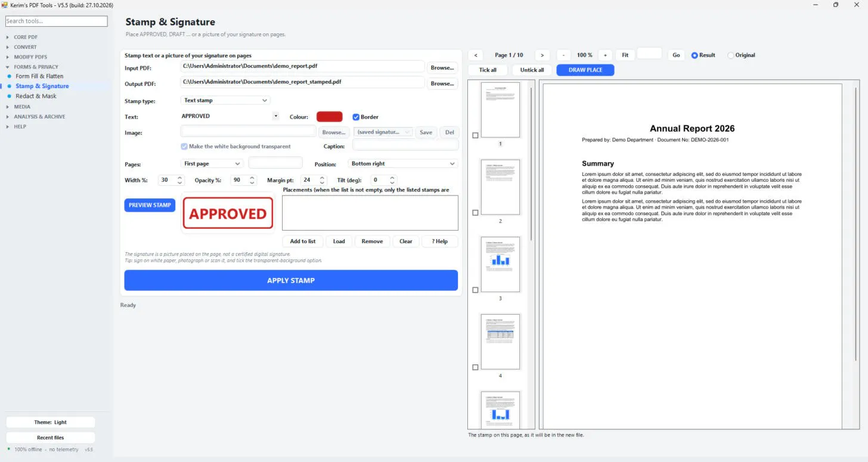The width and height of the screenshot is (868, 462).
Task: Expand the HELP section
Action: [x=20, y=126]
